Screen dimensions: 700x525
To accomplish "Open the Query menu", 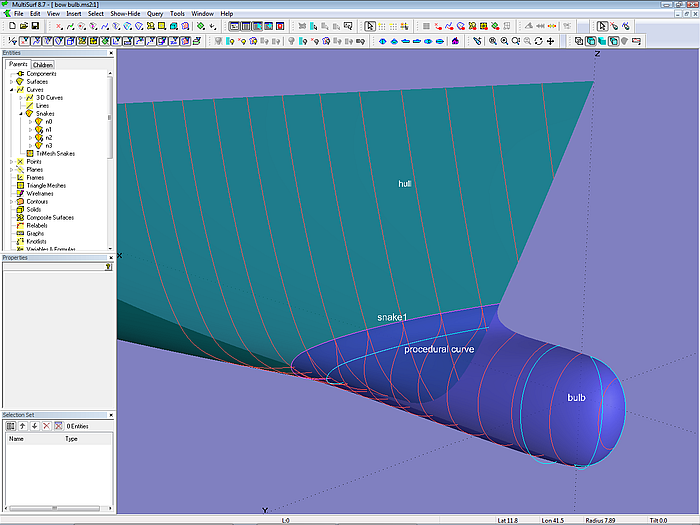I will click(154, 13).
